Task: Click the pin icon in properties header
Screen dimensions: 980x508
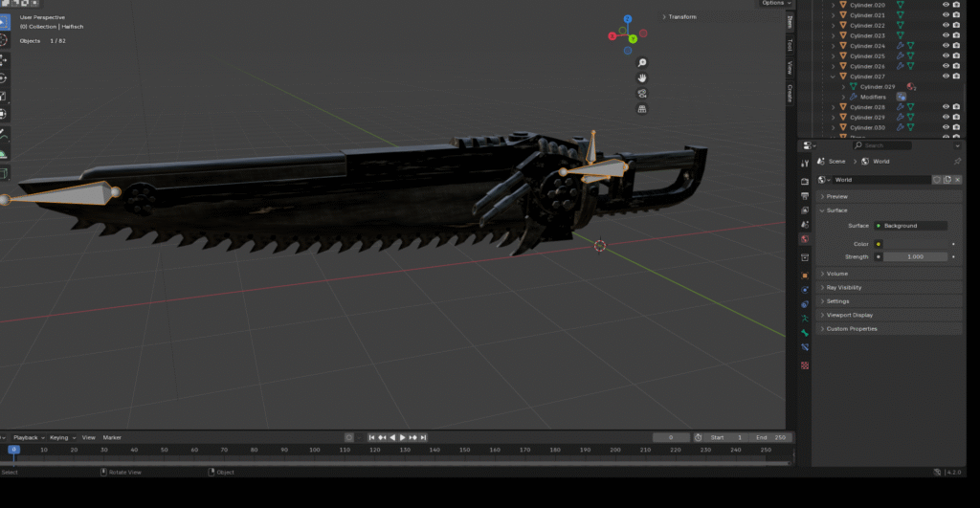Action: tap(957, 162)
